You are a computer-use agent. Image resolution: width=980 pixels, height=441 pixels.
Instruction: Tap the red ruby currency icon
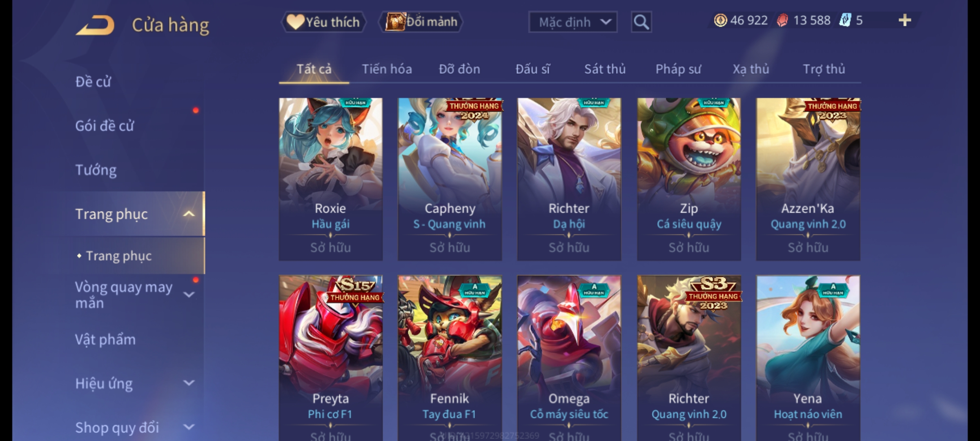[x=782, y=20]
